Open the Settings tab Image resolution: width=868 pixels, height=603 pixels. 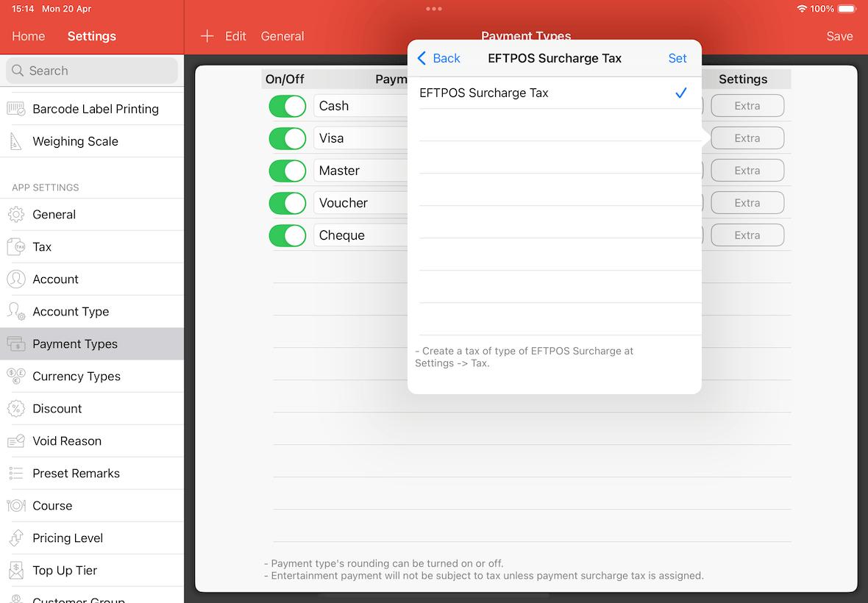pyautogui.click(x=92, y=36)
